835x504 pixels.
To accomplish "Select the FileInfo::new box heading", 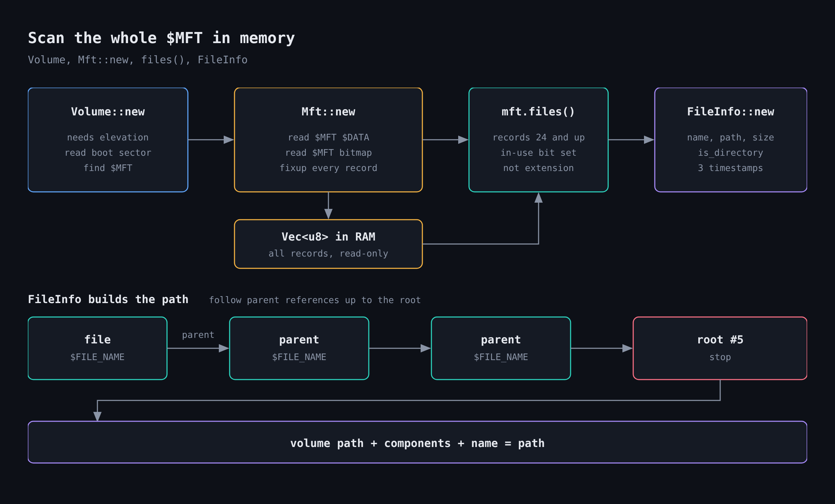I will click(731, 112).
